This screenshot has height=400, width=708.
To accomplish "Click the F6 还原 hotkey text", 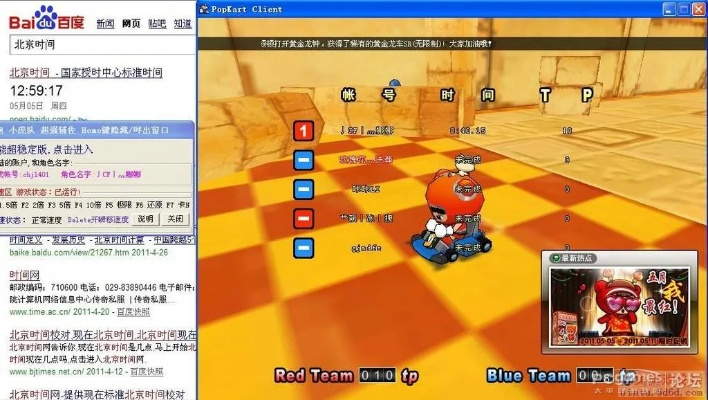I will (x=149, y=205).
